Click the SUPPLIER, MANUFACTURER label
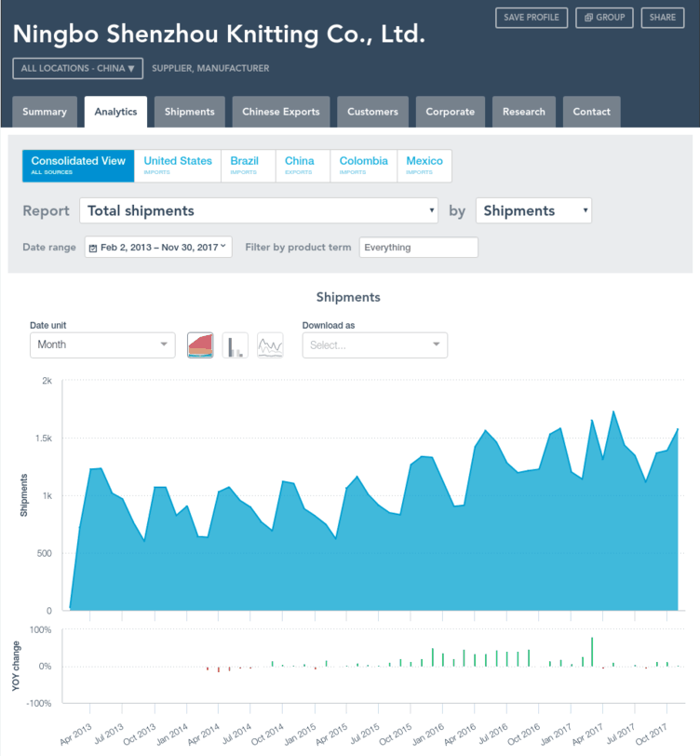This screenshot has height=756, width=700. [x=210, y=69]
